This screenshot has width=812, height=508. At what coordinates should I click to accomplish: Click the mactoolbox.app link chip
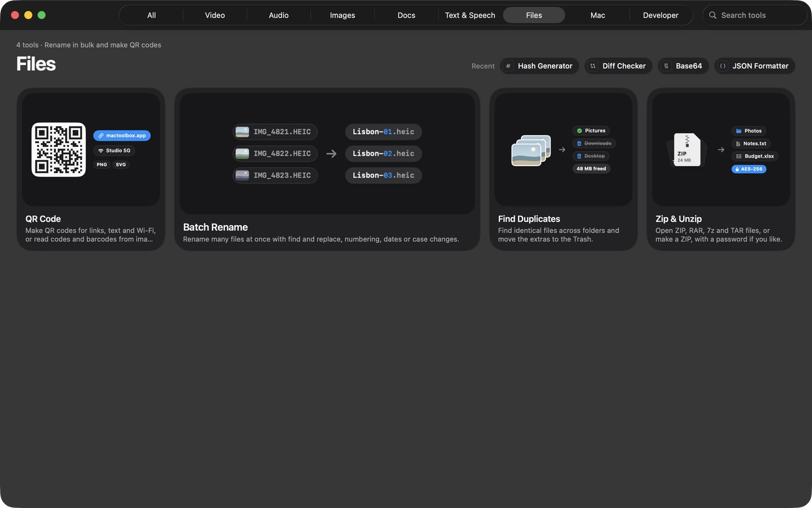pyautogui.click(x=122, y=136)
